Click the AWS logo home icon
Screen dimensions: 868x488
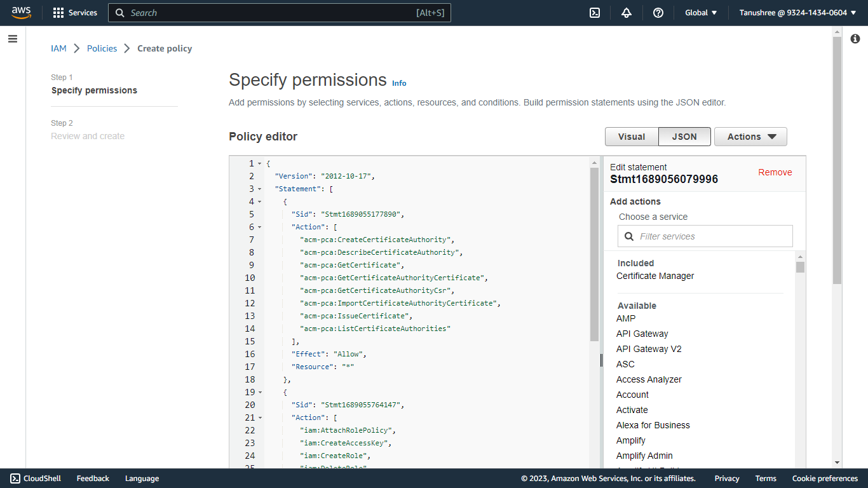21,13
